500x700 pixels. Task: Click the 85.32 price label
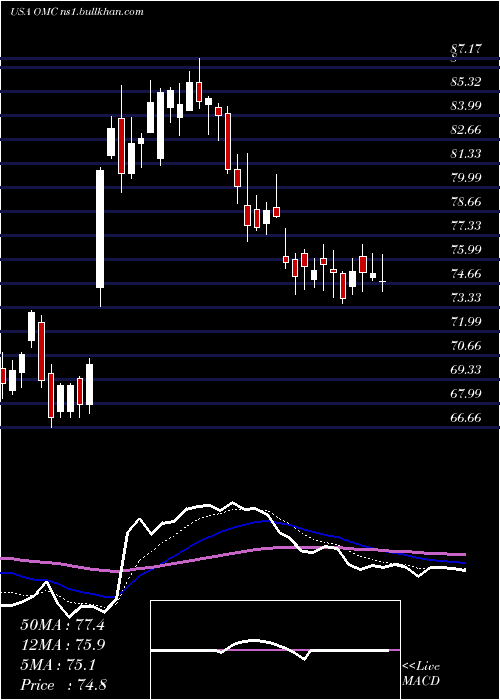[466, 82]
